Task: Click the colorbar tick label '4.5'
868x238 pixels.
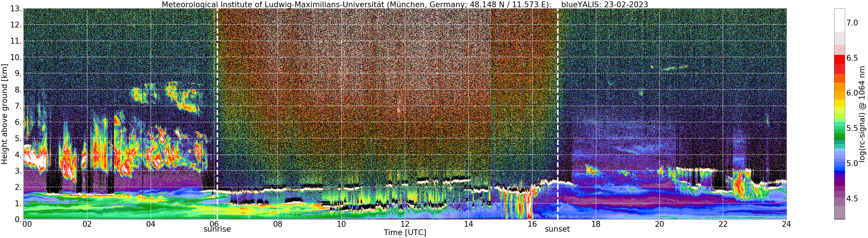Action: (852, 199)
